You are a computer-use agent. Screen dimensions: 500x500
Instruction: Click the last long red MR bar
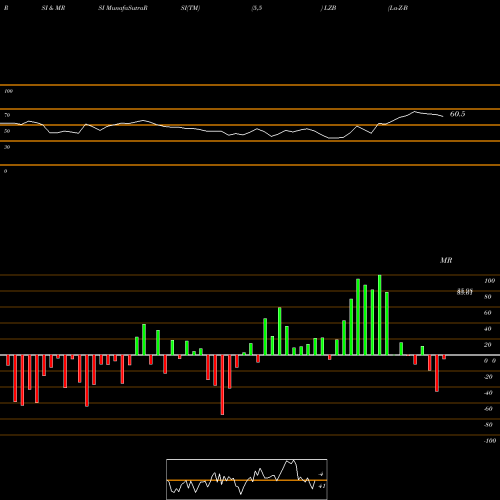click(437, 373)
